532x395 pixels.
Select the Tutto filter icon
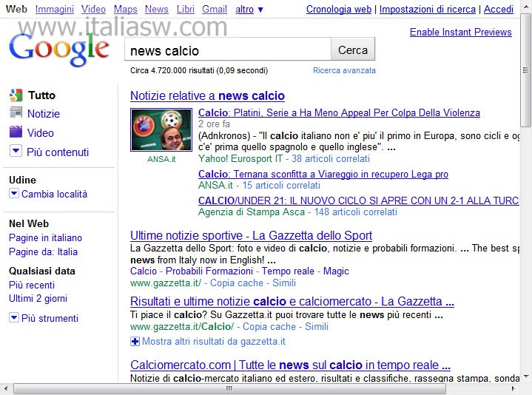click(x=16, y=95)
